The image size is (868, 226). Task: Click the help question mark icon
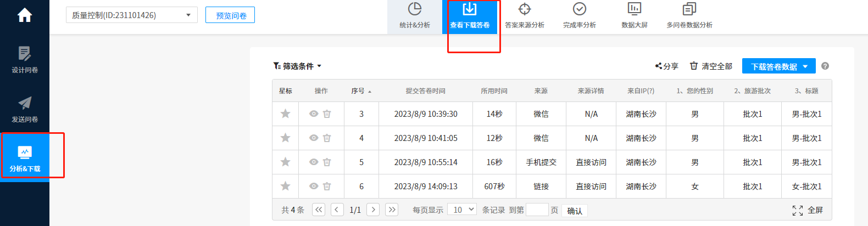825,66
